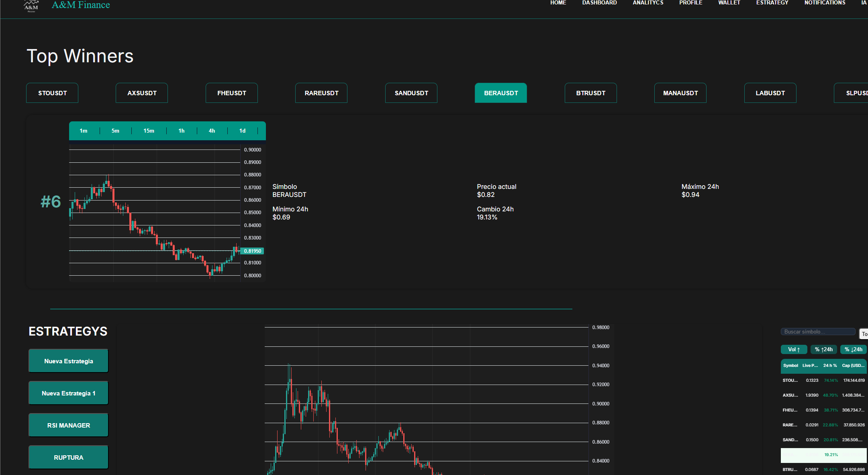Open the LABUSDT pair

[x=770, y=93]
